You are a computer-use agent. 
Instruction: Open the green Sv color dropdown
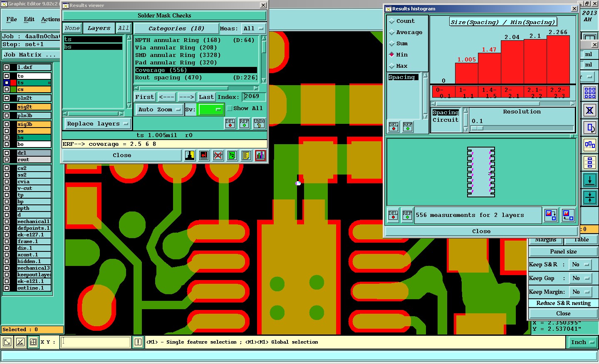coord(211,110)
